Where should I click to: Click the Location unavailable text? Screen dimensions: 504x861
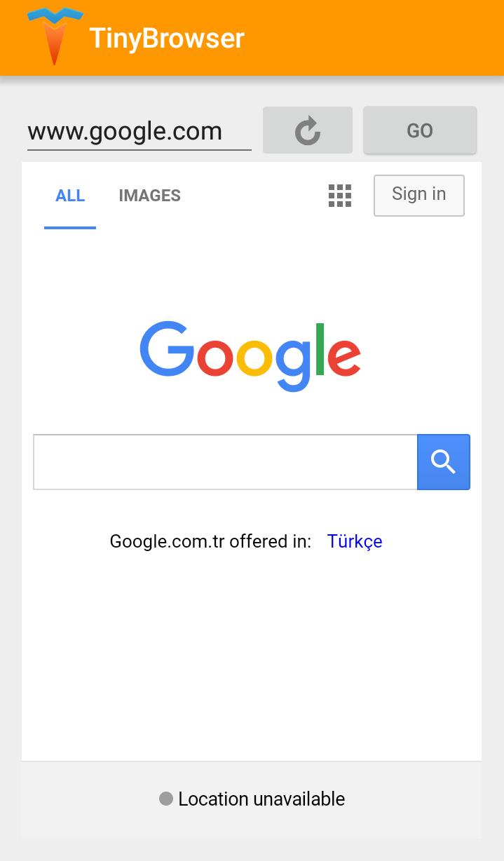pyautogui.click(x=261, y=799)
